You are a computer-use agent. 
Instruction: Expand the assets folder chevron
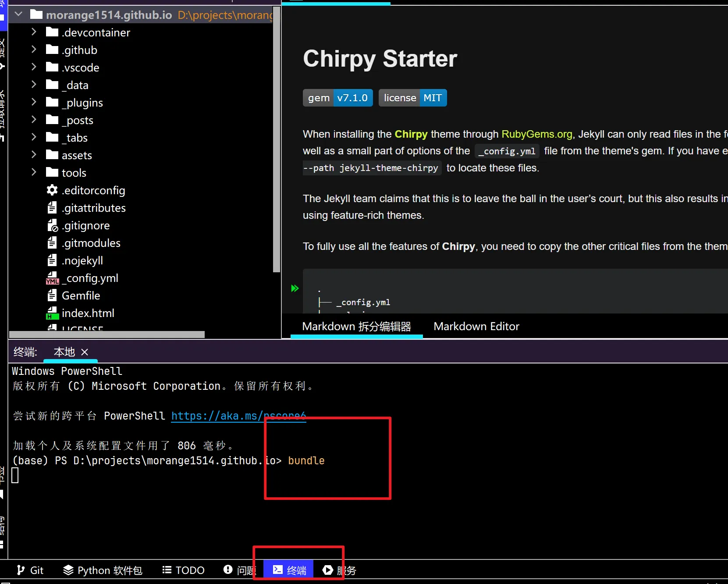34,155
